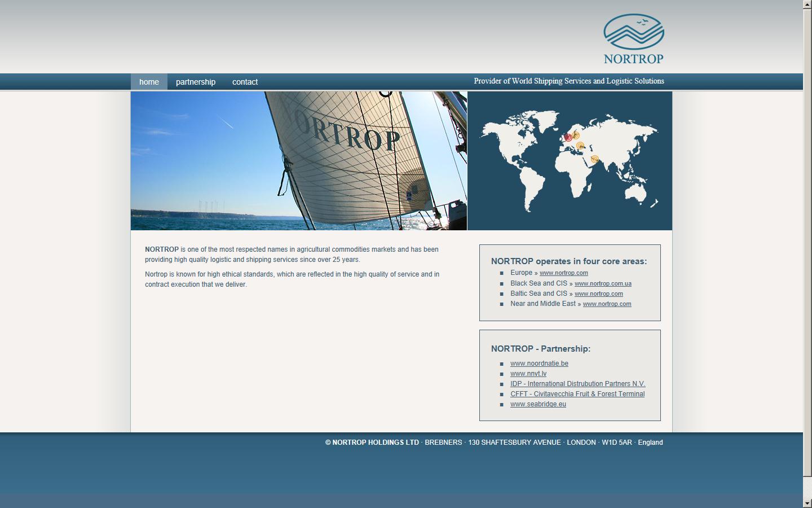The height and width of the screenshot is (508, 812).
Task: Open CFFT - Civitavecchia Fruit & Forest Terminal
Action: click(x=577, y=394)
